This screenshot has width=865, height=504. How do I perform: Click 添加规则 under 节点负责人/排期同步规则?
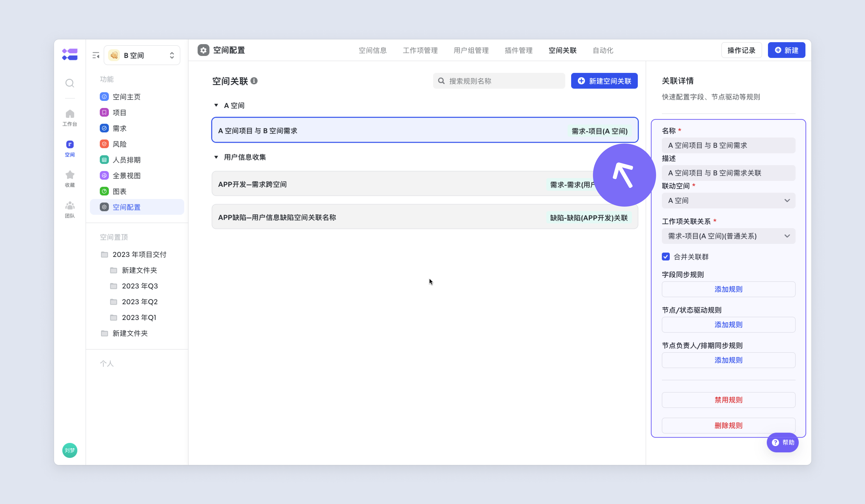[728, 360]
